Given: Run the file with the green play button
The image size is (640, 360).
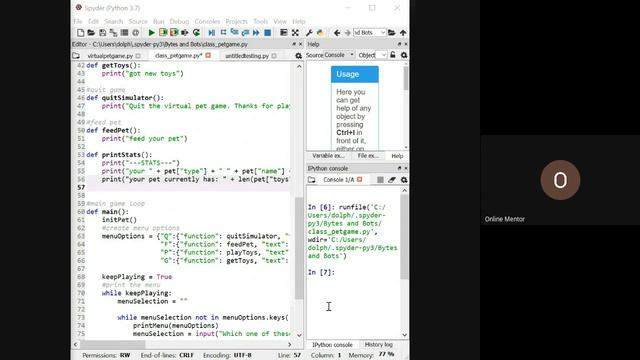Looking at the screenshot, I should 151,33.
